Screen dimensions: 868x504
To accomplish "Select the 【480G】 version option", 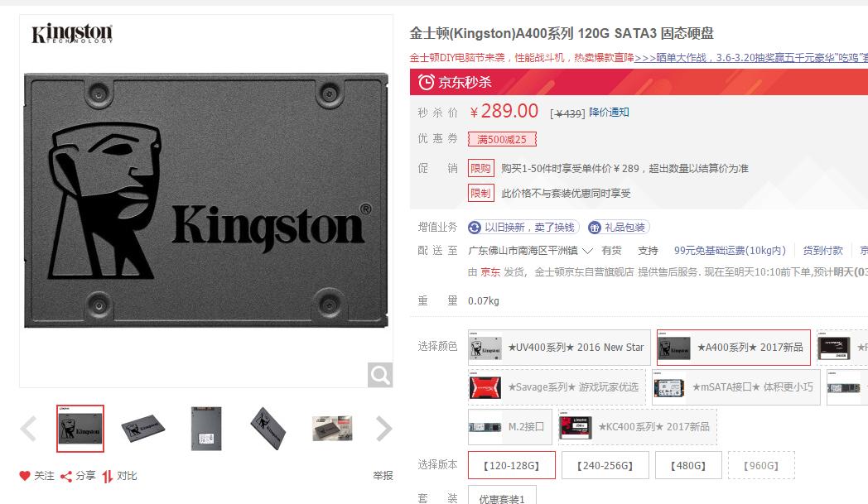I will tap(688, 465).
